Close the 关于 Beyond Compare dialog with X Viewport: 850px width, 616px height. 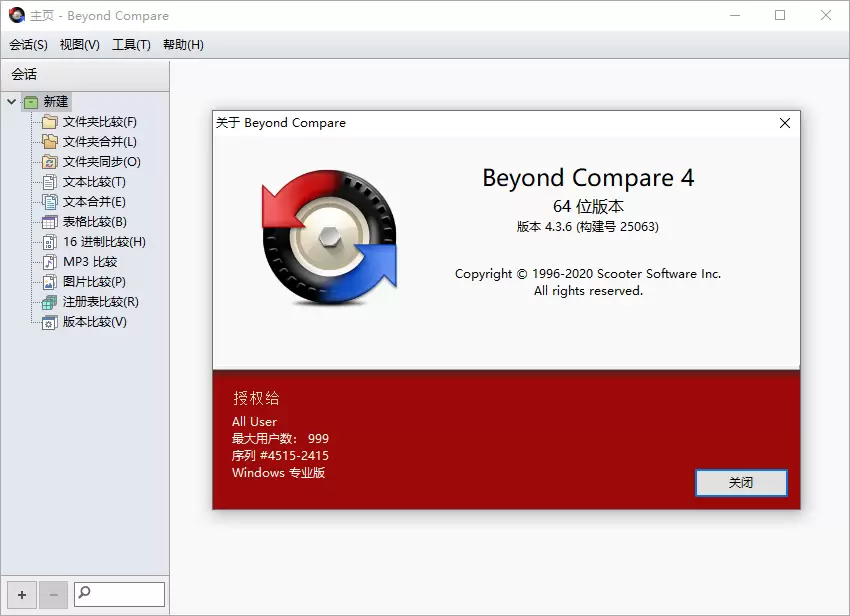[784, 123]
